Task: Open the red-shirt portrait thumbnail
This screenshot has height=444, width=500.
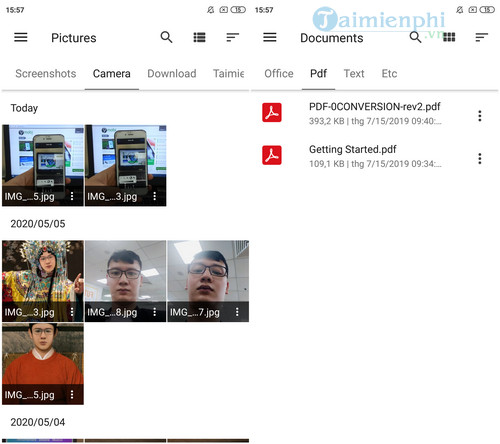Action: [43, 364]
